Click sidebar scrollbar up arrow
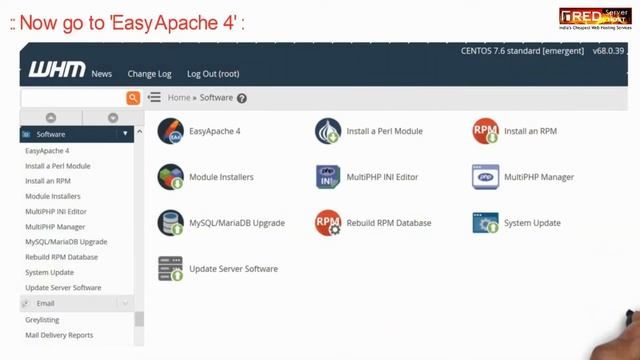 point(139,132)
